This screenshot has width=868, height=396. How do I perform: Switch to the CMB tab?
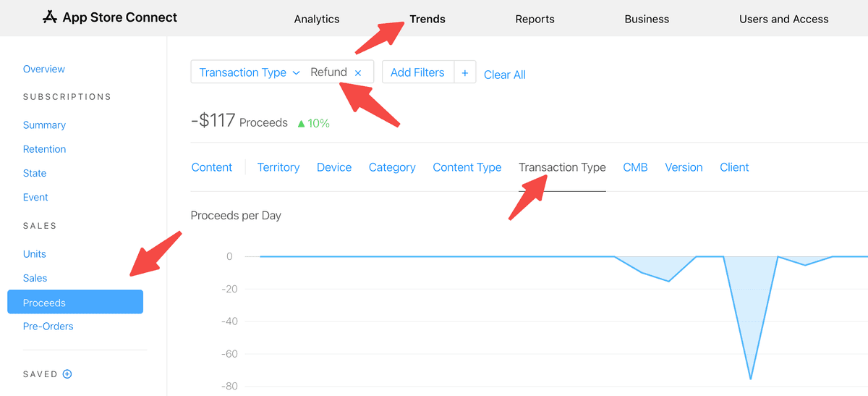click(x=635, y=167)
